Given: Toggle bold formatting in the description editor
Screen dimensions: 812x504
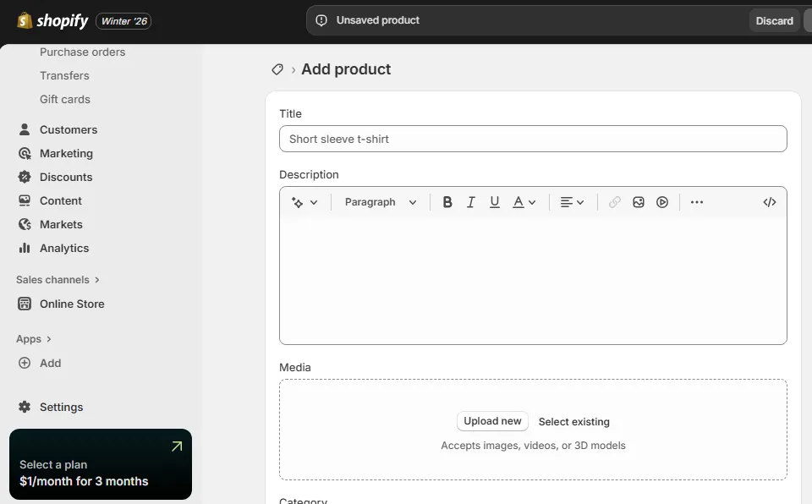Looking at the screenshot, I should pos(447,201).
